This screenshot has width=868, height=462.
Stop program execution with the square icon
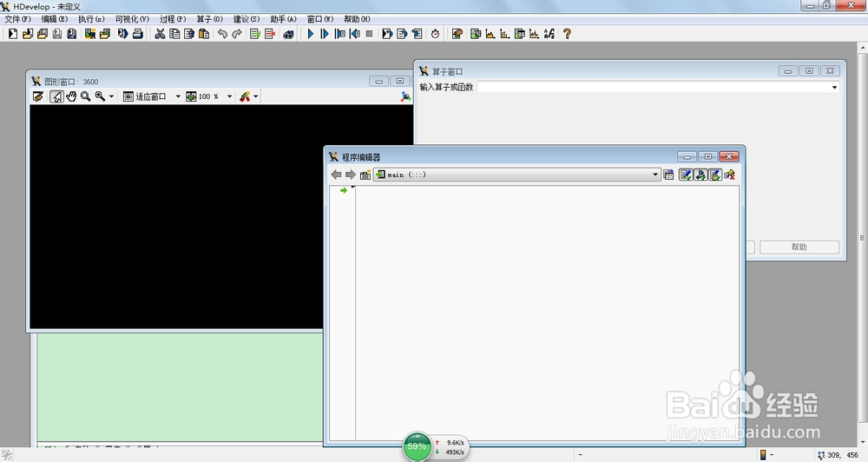click(369, 34)
